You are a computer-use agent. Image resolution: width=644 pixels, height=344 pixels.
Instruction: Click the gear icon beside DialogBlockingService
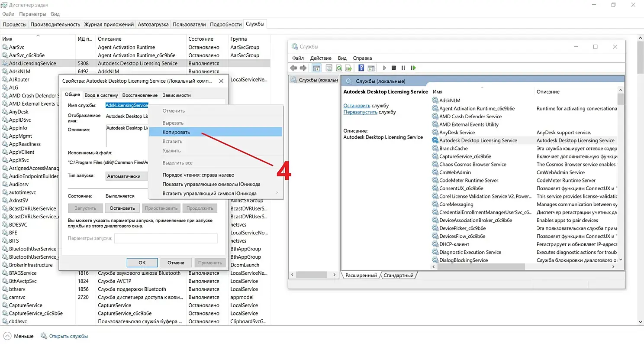tap(435, 260)
